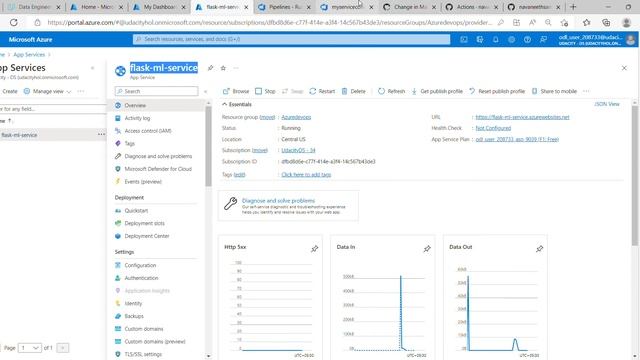Image resolution: width=640 pixels, height=360 pixels.
Task: Pin the Data In chart
Action: (x=427, y=249)
